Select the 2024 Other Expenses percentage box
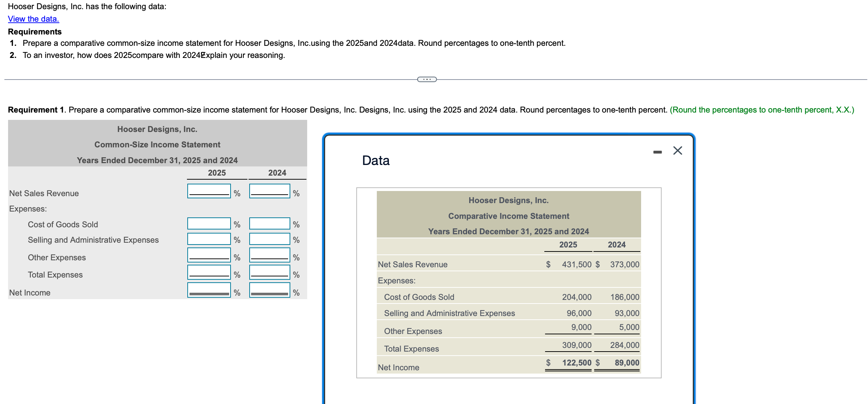Viewport: 868px width, 404px height. click(269, 256)
